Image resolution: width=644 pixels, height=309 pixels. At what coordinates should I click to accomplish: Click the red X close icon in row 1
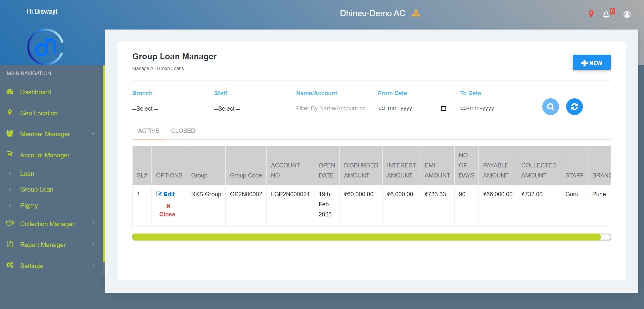(x=168, y=206)
